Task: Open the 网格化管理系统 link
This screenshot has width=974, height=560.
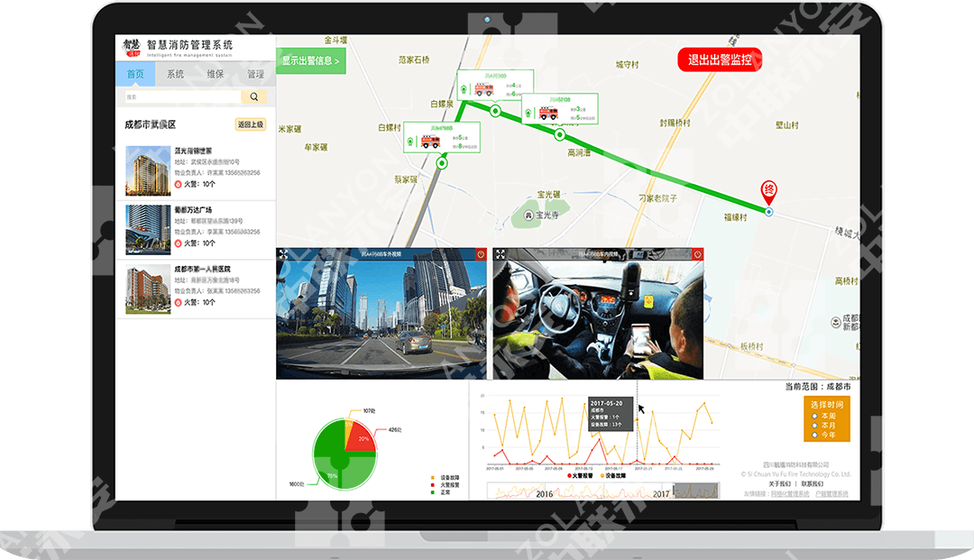Action: point(789,494)
